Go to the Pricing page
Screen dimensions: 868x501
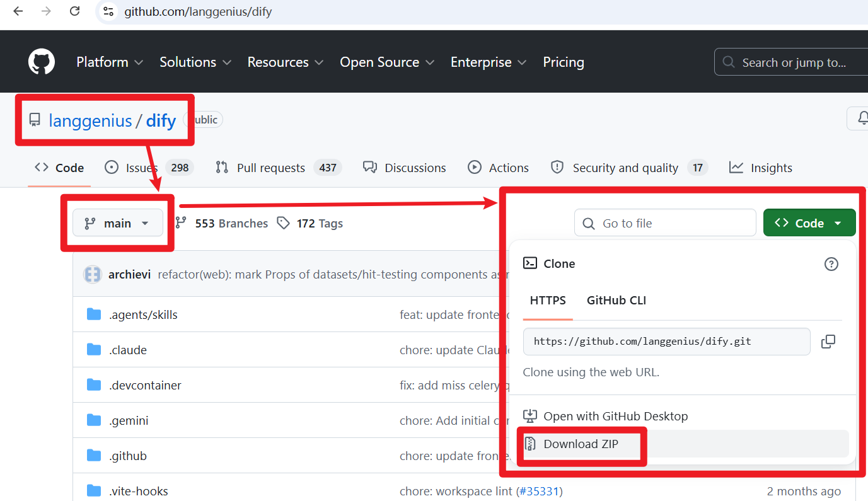(564, 62)
